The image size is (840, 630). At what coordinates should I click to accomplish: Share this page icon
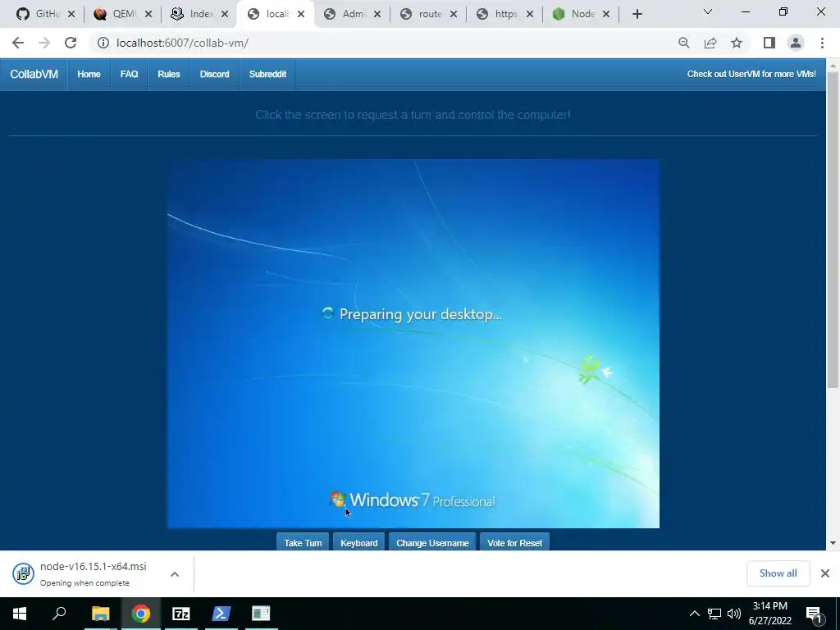point(710,43)
